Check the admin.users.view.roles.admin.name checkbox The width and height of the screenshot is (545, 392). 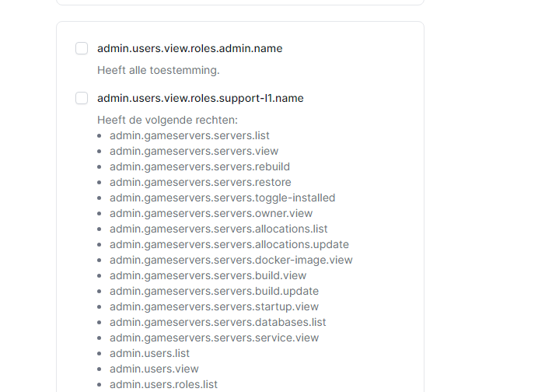(82, 48)
